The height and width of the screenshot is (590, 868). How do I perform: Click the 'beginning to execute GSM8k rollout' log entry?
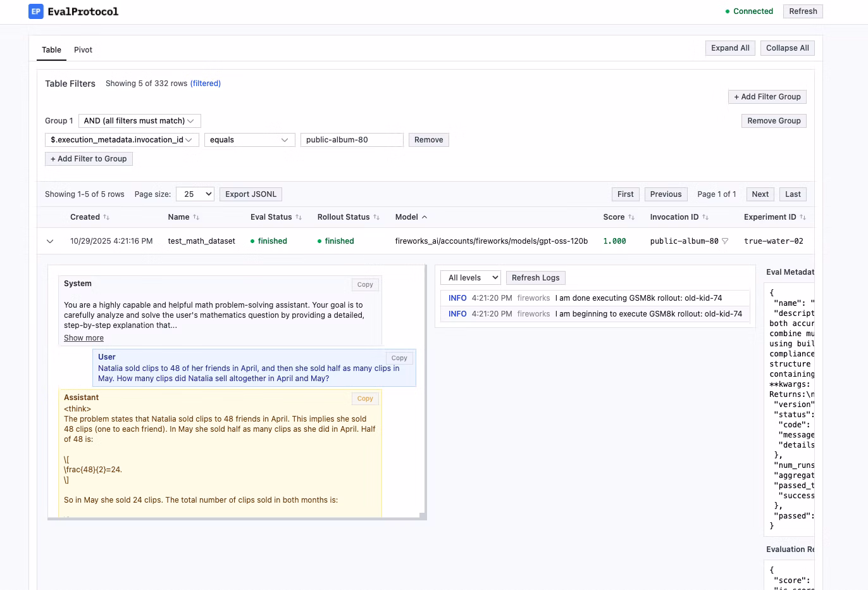595,314
